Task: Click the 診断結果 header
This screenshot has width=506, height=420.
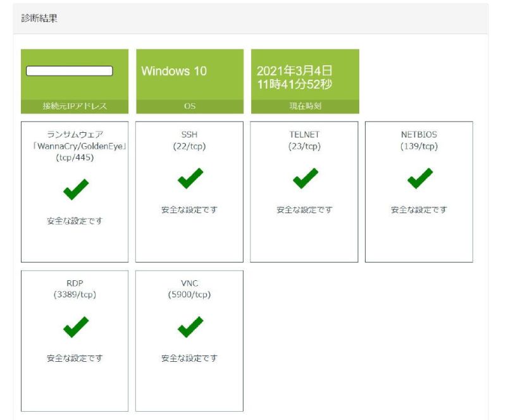Action: click(x=39, y=18)
